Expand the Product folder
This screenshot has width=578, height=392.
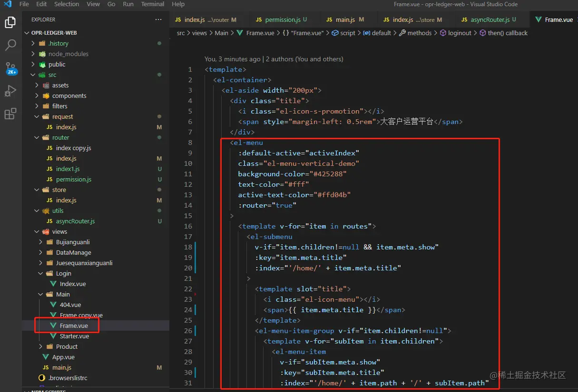click(67, 346)
